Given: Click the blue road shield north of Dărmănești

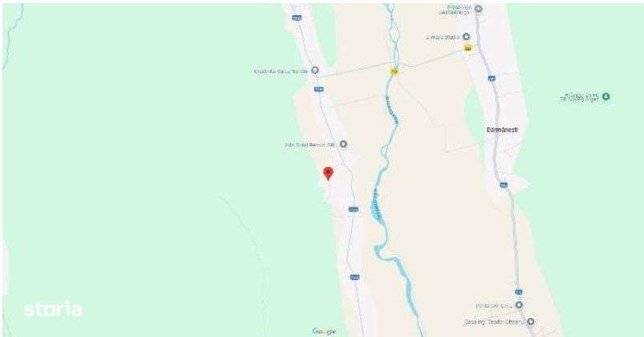Looking at the screenshot, I should click(x=492, y=78).
